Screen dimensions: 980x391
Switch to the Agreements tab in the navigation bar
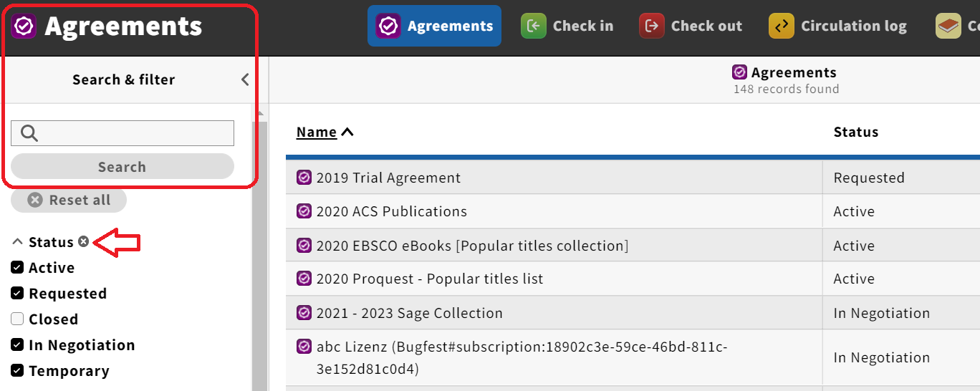pos(434,26)
